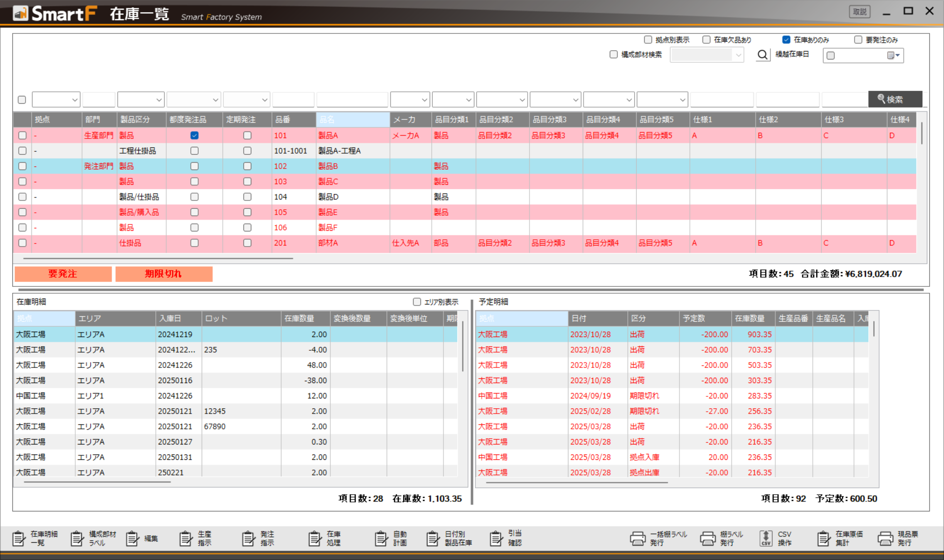Uncheck the 在庫ありのみ checkbox
Image resolution: width=944 pixels, height=560 pixels.
(x=786, y=40)
